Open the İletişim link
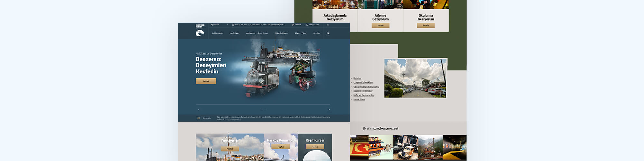 click(x=357, y=78)
